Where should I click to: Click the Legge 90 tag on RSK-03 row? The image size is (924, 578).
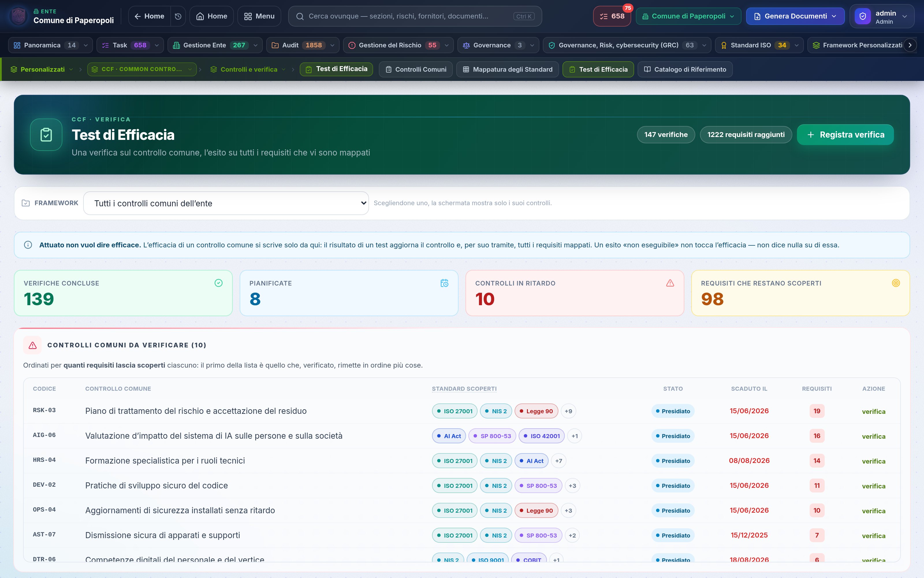click(536, 411)
